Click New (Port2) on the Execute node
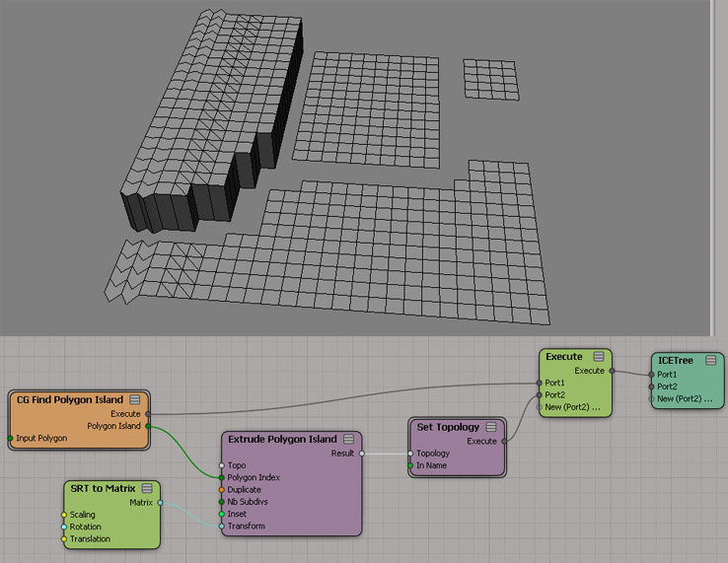 [x=573, y=407]
